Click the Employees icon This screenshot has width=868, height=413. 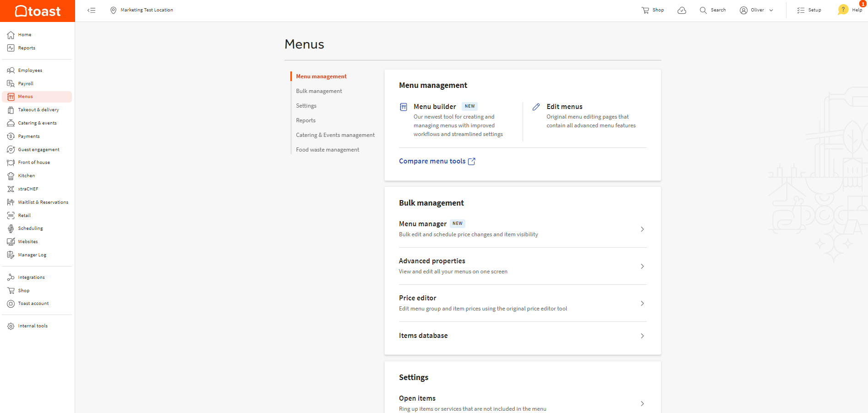click(11, 71)
